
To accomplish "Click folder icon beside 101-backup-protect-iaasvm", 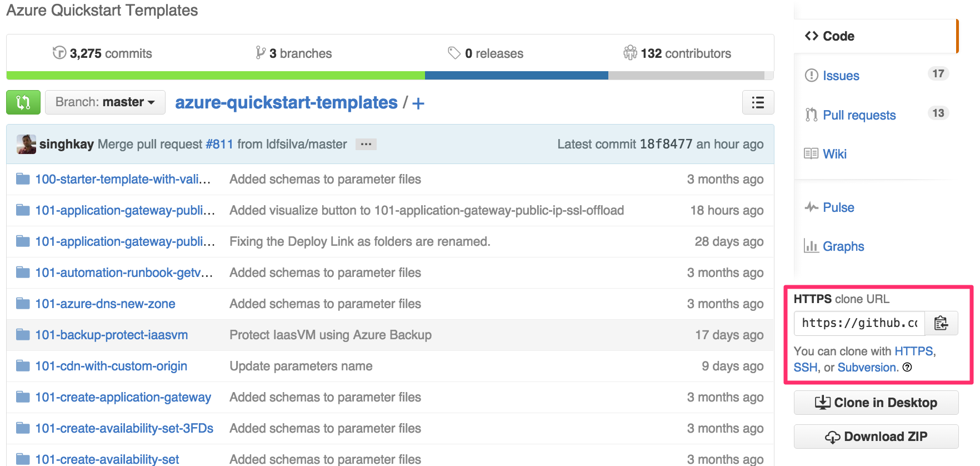I will (23, 334).
